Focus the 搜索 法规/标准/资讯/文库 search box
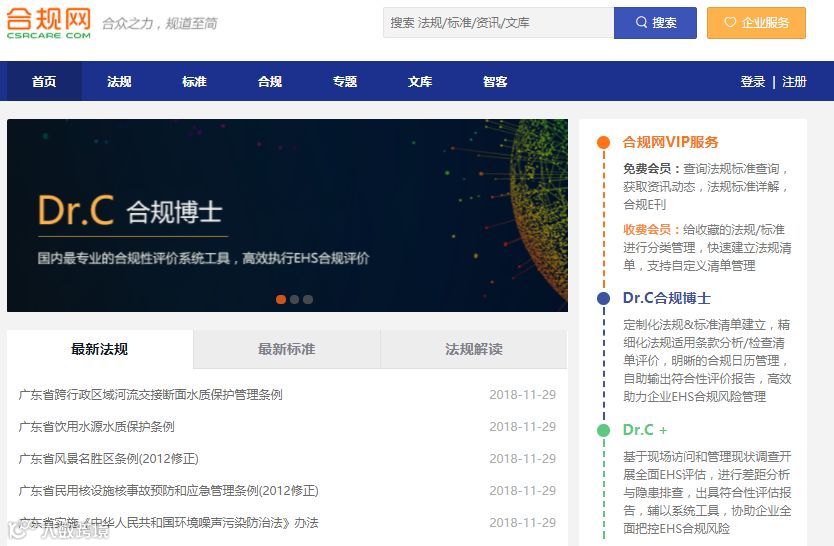This screenshot has width=834, height=546. tap(498, 23)
